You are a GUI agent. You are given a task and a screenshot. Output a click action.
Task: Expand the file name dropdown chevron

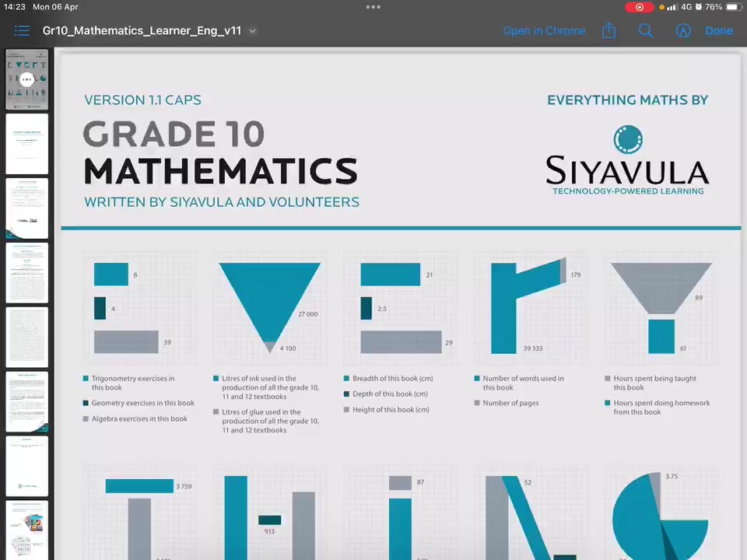tap(252, 31)
